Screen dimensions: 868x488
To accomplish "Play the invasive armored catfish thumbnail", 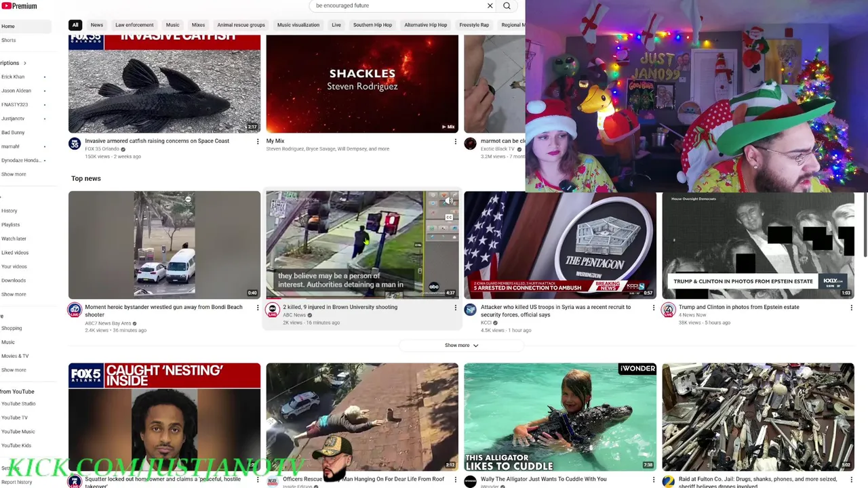I will click(164, 83).
